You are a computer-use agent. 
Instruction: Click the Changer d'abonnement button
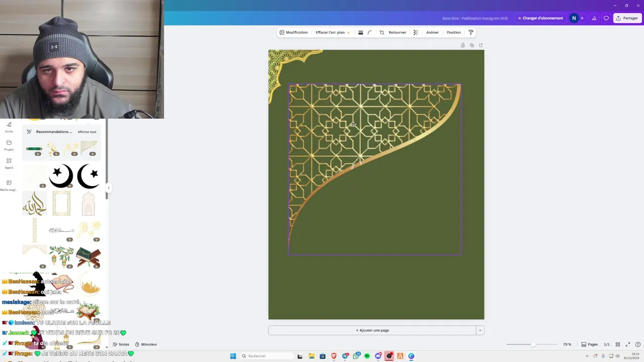540,18
